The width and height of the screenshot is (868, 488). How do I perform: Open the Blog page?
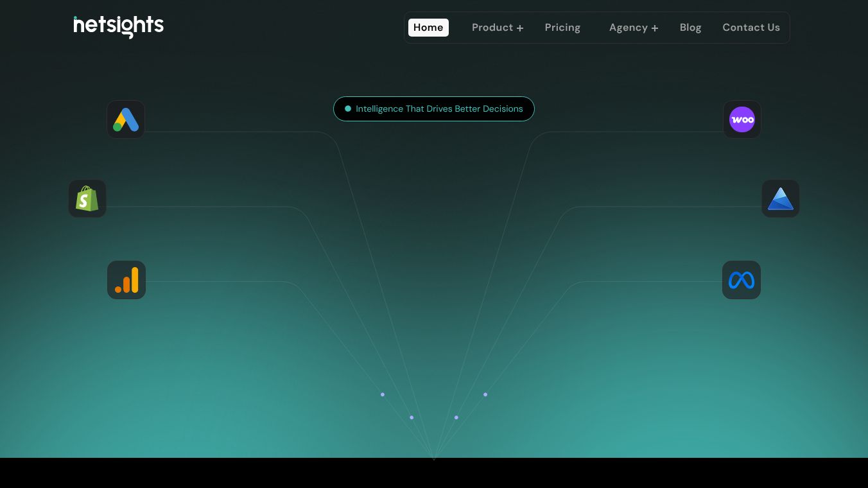coord(690,28)
